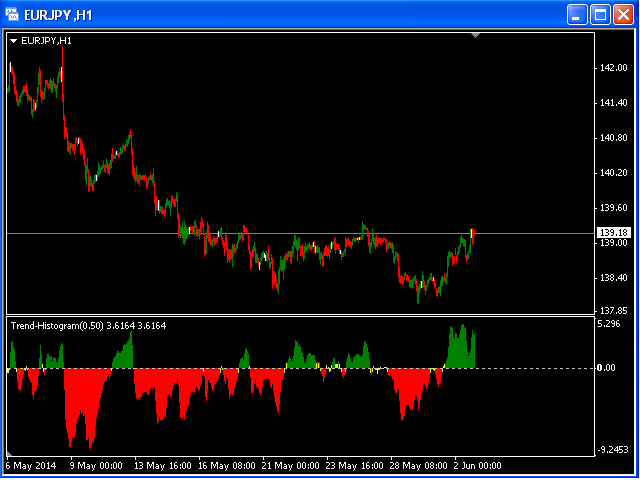This screenshot has height=480, width=640.
Task: Click the 140.20 price scale value
Action: click(x=613, y=173)
